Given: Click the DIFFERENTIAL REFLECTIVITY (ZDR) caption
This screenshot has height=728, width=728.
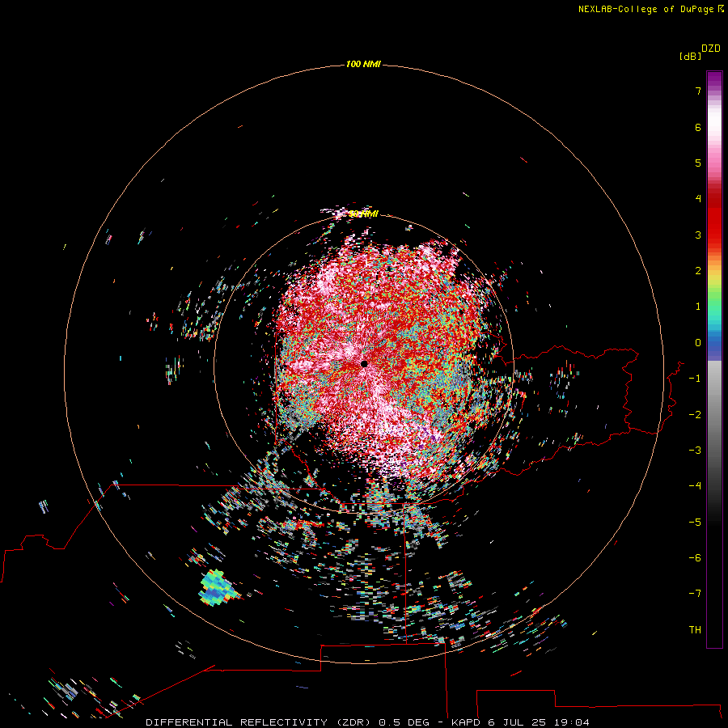Looking at the screenshot, I should point(258,722).
